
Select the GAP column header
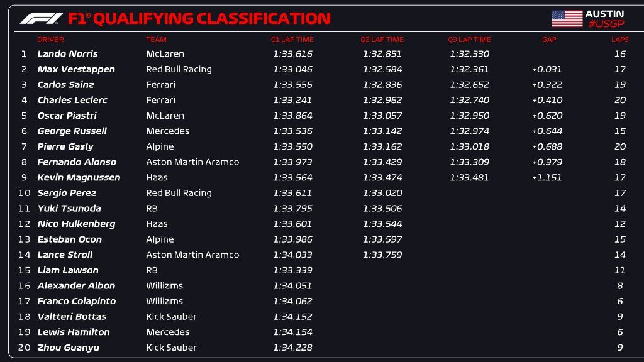pyautogui.click(x=549, y=40)
